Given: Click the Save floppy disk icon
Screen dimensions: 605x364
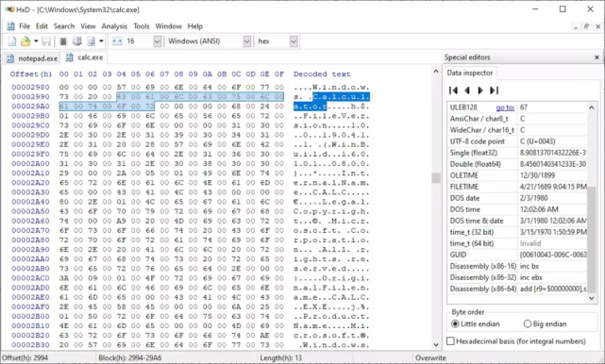Looking at the screenshot, I should click(46, 41).
